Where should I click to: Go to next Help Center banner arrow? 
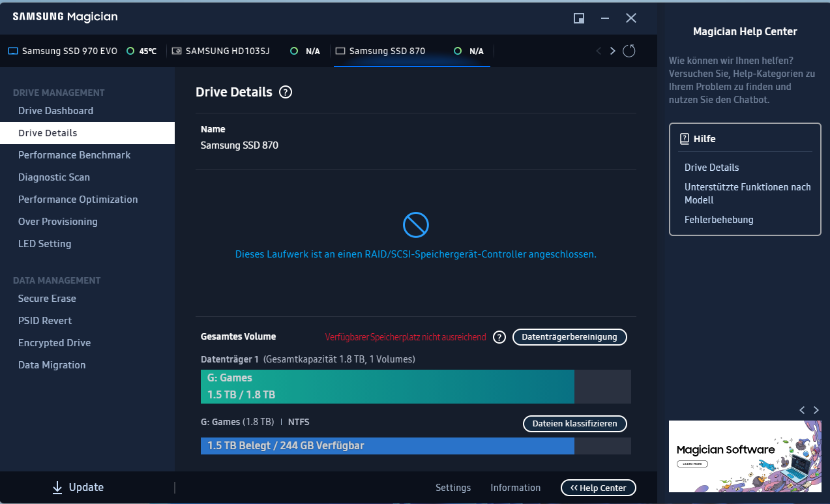pyautogui.click(x=816, y=410)
